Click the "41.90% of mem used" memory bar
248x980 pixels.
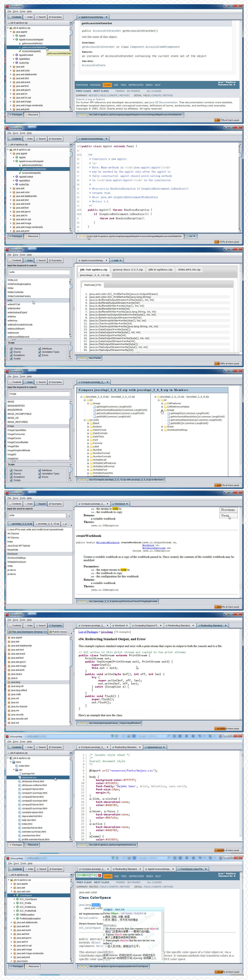[x=228, y=729]
